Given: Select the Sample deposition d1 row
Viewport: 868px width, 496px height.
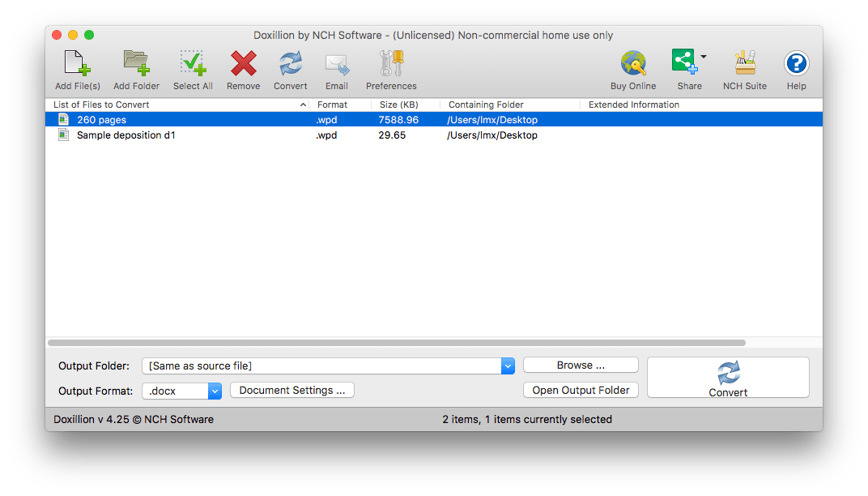Looking at the screenshot, I should pyautogui.click(x=434, y=135).
